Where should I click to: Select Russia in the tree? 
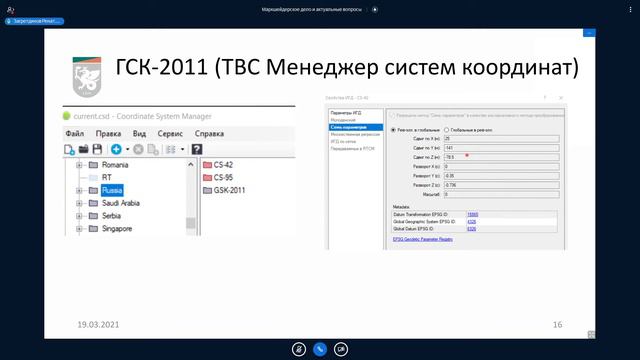[112, 190]
